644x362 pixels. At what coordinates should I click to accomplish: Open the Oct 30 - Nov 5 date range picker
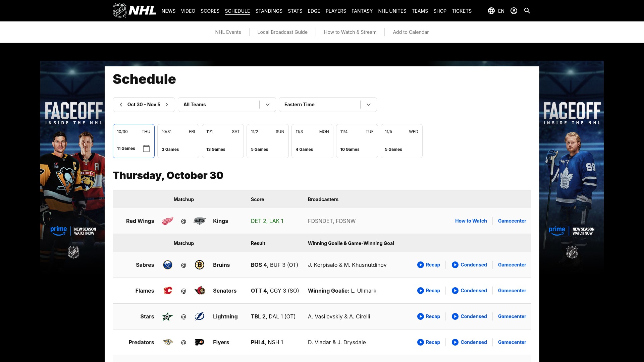click(144, 105)
